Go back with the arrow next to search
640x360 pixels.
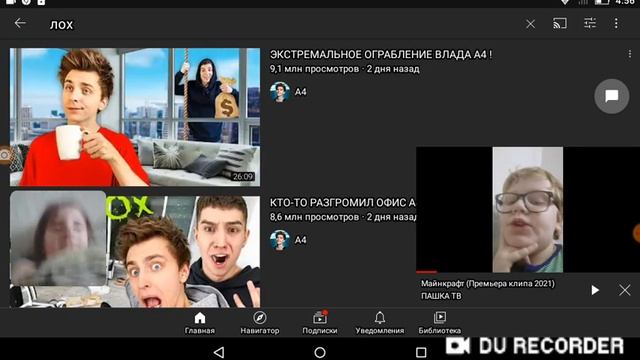pyautogui.click(x=20, y=23)
